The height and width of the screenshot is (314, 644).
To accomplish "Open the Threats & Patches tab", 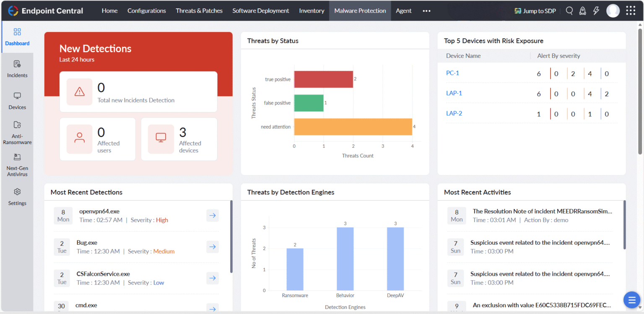I will [199, 11].
